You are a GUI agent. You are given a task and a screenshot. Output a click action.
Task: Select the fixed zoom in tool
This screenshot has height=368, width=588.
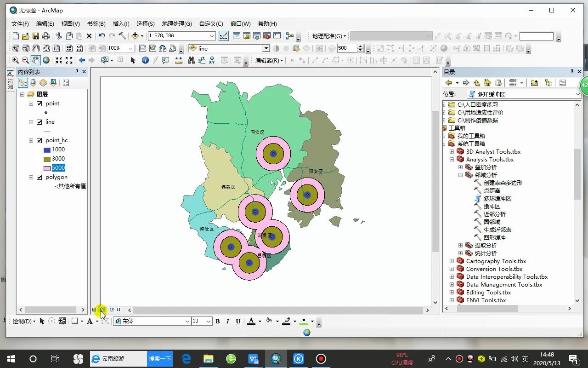[x=59, y=60]
